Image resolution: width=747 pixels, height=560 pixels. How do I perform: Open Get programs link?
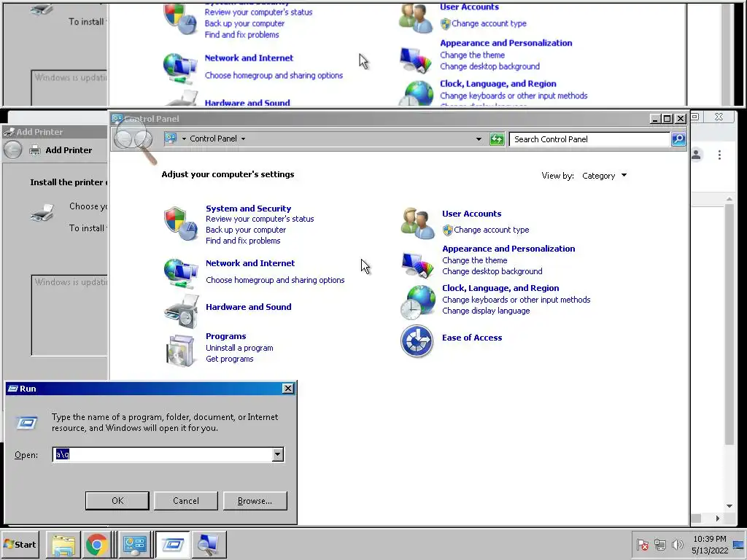[230, 359]
